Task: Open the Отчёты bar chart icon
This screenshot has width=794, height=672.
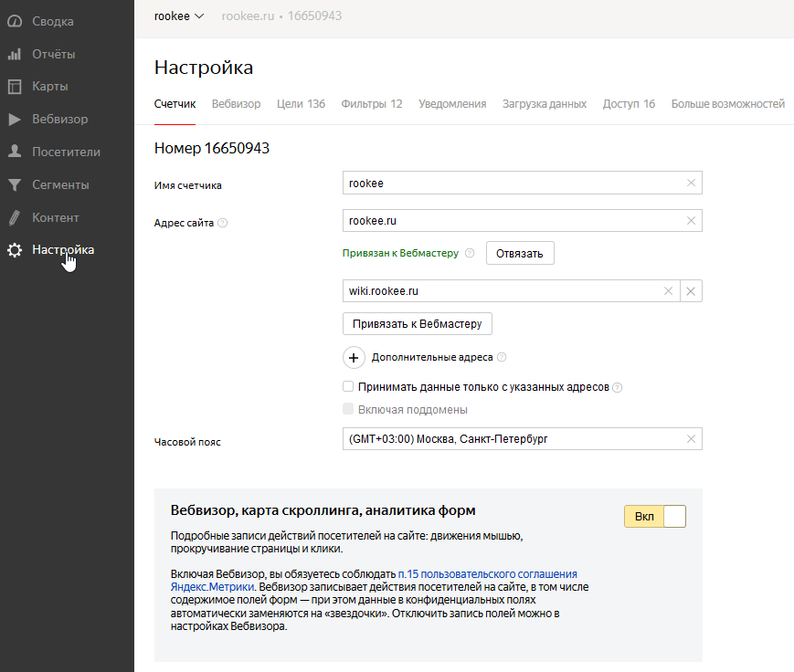Action: click(x=15, y=54)
